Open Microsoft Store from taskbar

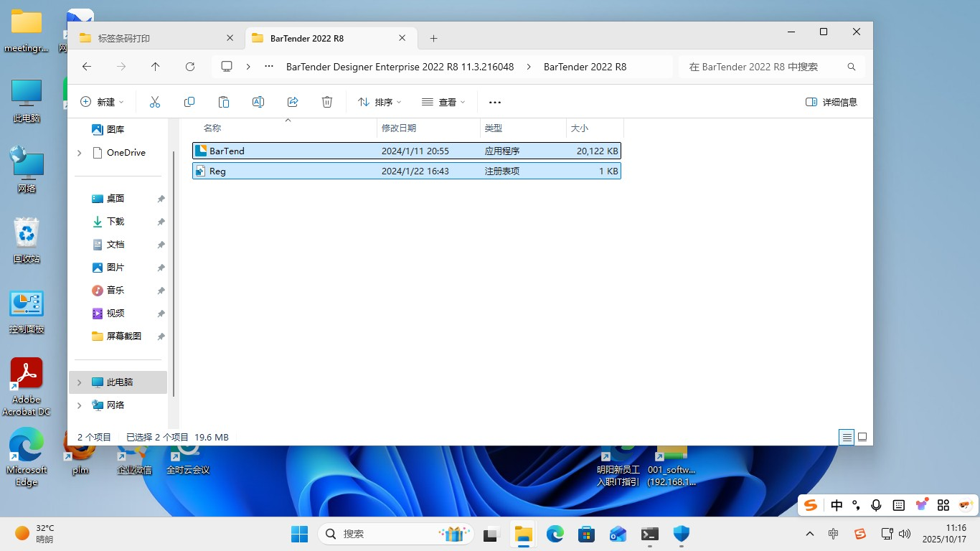coord(587,534)
